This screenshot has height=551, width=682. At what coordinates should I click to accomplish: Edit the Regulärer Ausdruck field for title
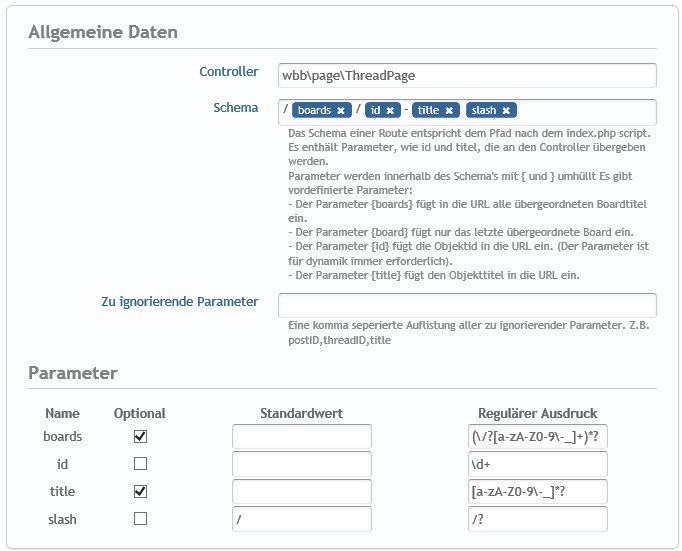click(x=537, y=491)
